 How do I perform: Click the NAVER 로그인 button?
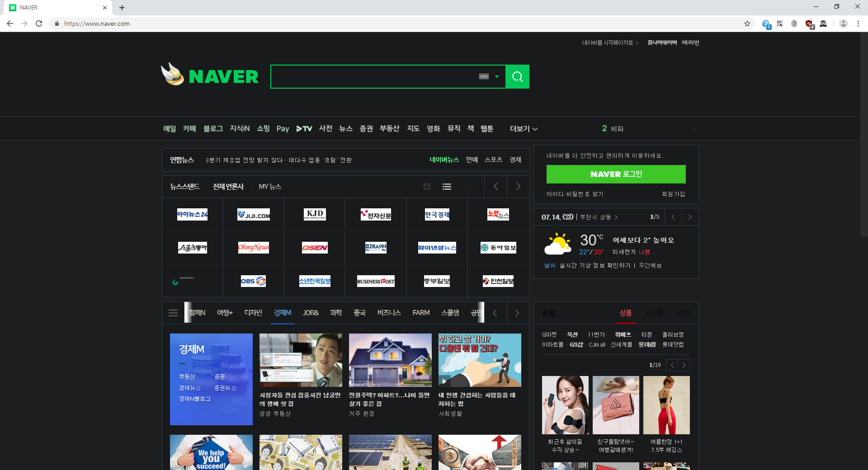point(616,174)
